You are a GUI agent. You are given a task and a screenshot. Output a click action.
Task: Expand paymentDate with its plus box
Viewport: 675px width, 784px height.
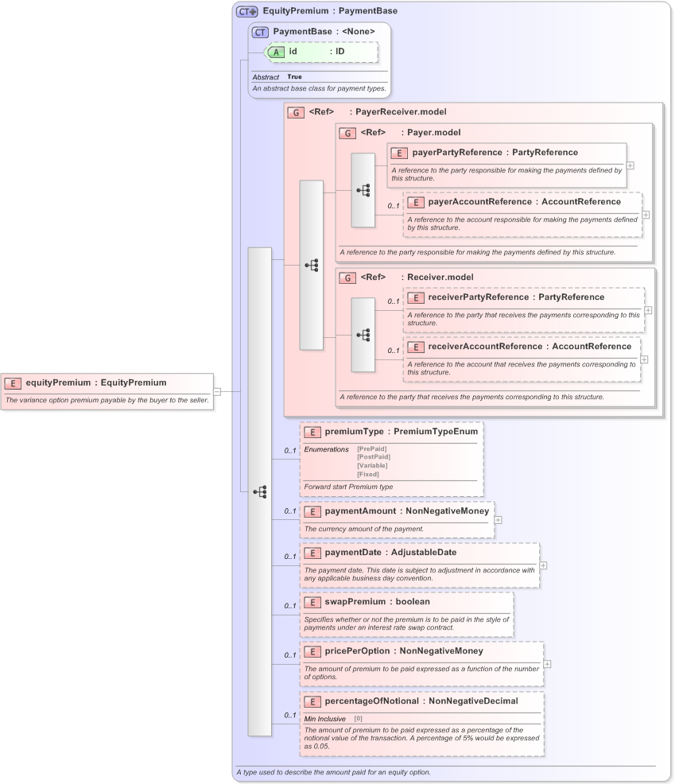[543, 565]
